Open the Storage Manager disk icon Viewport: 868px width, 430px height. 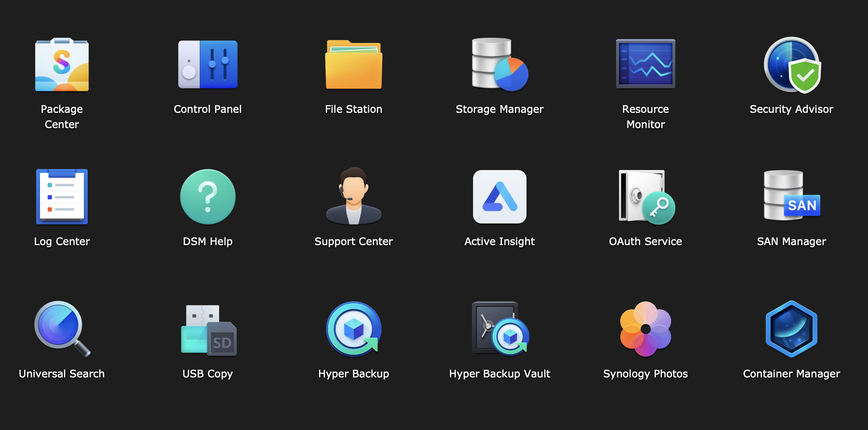pyautogui.click(x=500, y=64)
